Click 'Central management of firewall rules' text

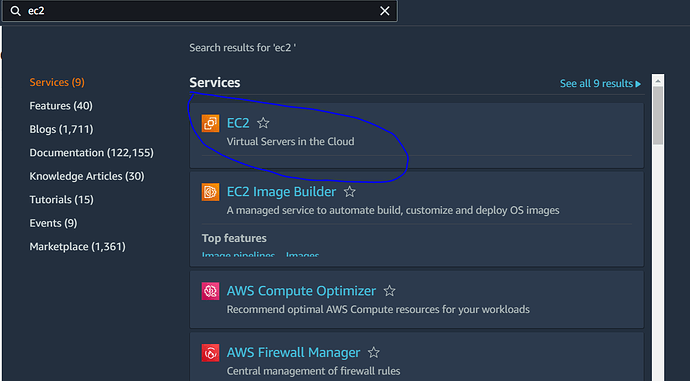(x=313, y=371)
